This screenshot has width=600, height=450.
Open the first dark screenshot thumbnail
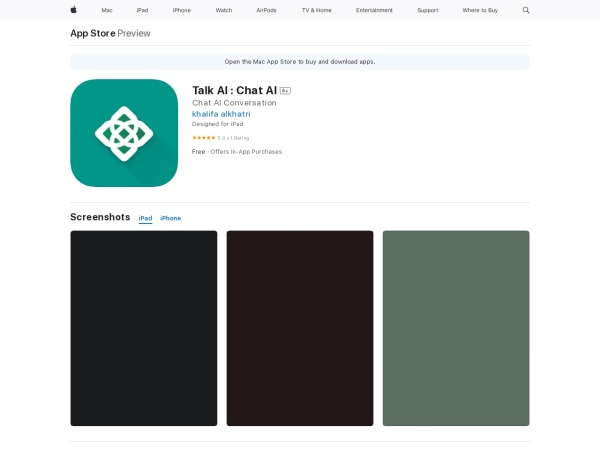pos(143,328)
